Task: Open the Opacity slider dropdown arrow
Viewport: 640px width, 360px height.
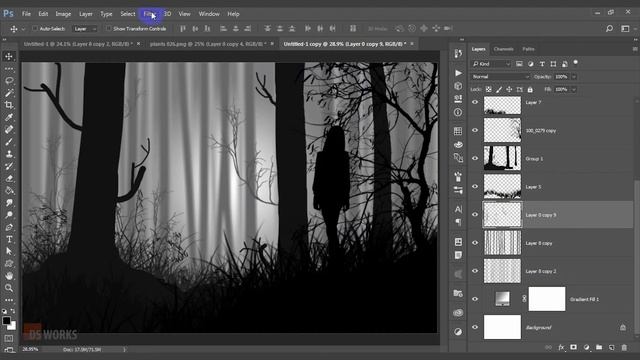Action: click(574, 76)
